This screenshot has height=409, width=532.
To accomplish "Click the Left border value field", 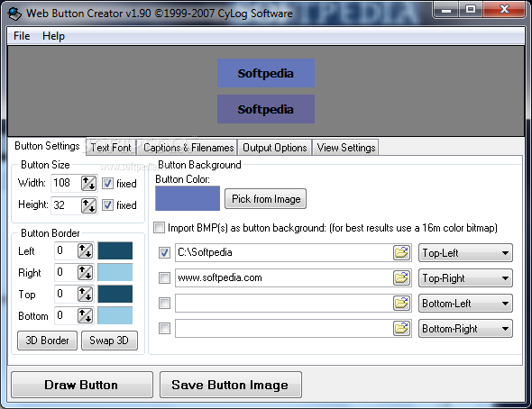I will pyautogui.click(x=66, y=251).
